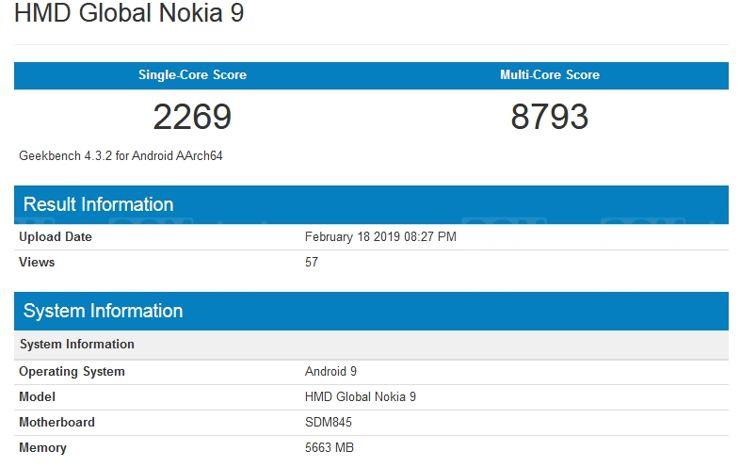The height and width of the screenshot is (467, 740).
Task: Select the Motherboard label
Action: pos(57,423)
